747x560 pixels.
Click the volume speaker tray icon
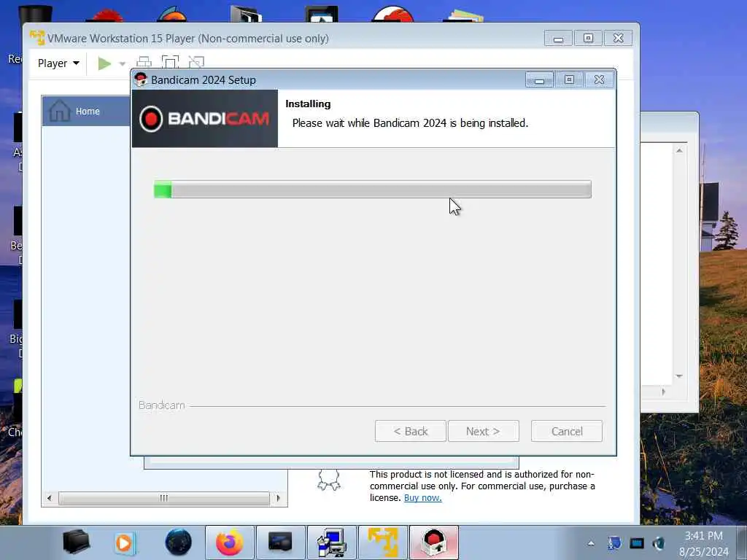point(659,542)
